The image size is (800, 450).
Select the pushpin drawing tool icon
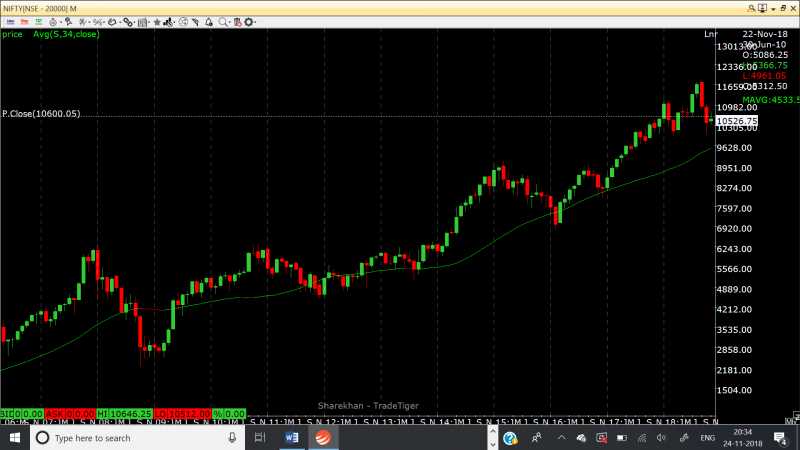[x=69, y=22]
